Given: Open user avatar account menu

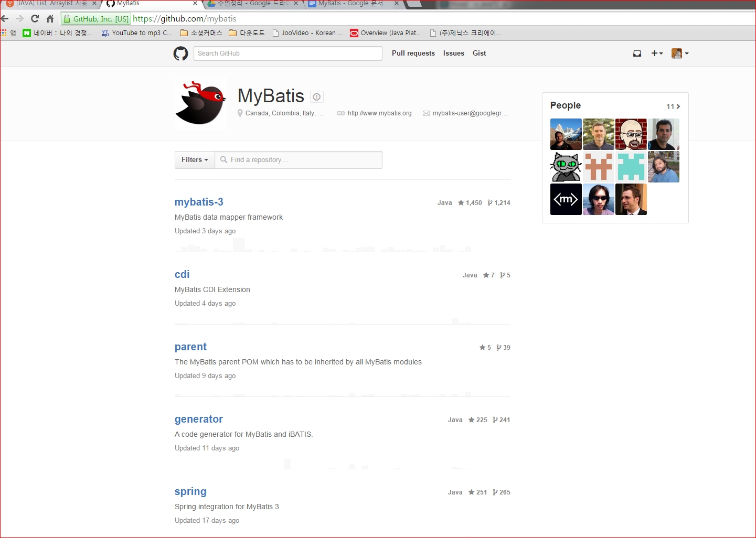Looking at the screenshot, I should tap(680, 53).
